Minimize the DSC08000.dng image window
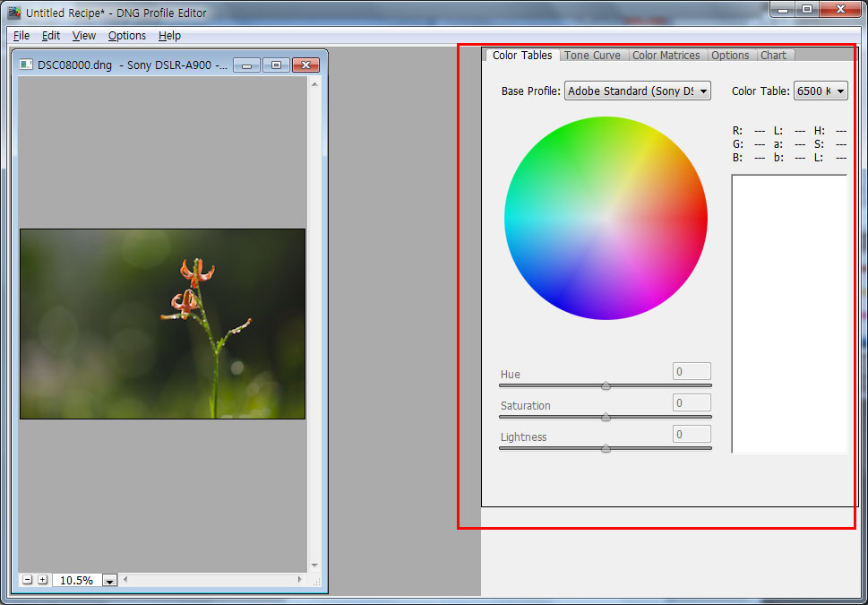 (x=247, y=65)
